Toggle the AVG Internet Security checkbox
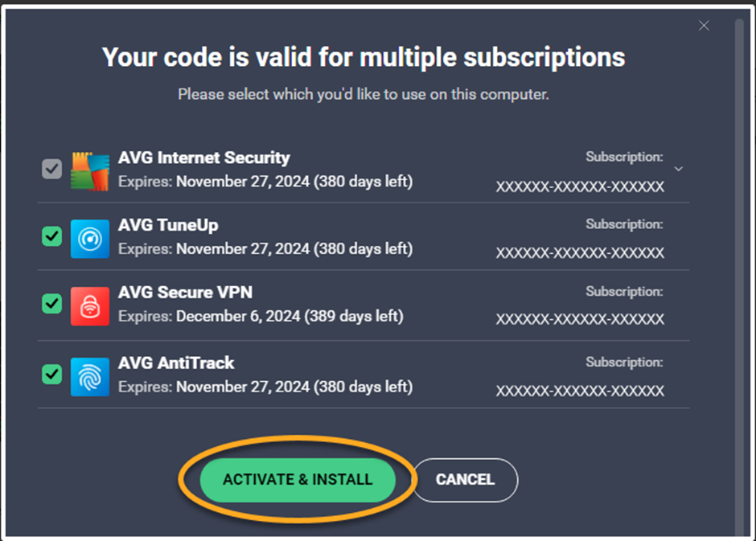Screen dimensions: 756x541 pos(52,169)
